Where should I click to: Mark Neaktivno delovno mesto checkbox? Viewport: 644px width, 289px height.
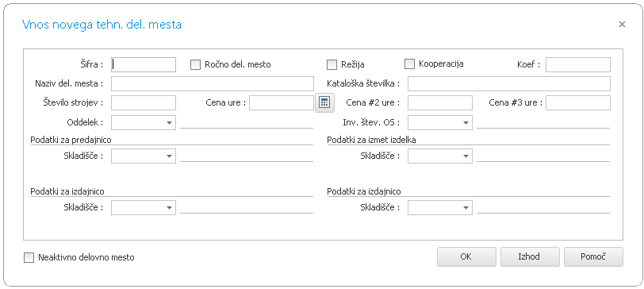(29, 257)
